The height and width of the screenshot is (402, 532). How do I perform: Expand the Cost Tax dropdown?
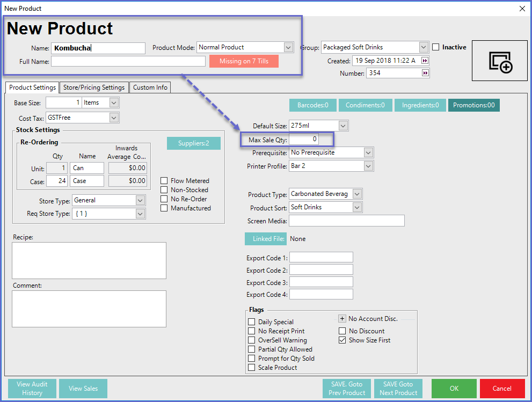click(114, 118)
